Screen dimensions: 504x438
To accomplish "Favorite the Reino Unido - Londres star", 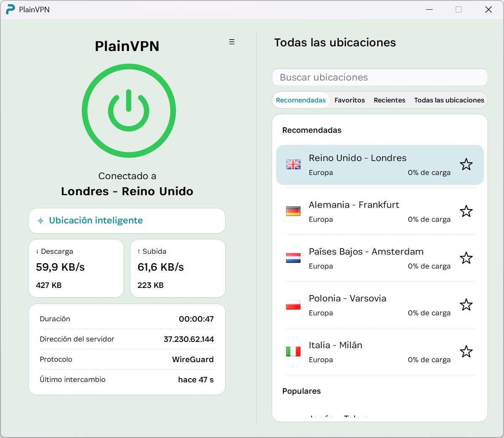I will [466, 164].
